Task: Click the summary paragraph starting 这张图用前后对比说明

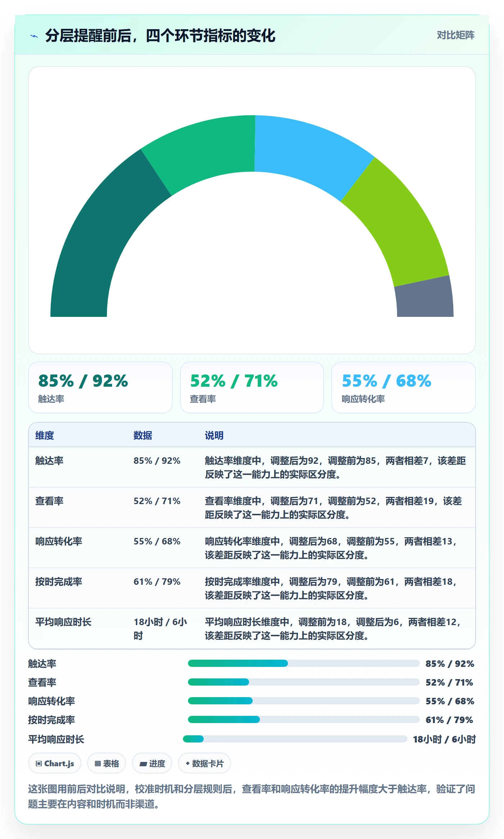Action: tap(252, 796)
